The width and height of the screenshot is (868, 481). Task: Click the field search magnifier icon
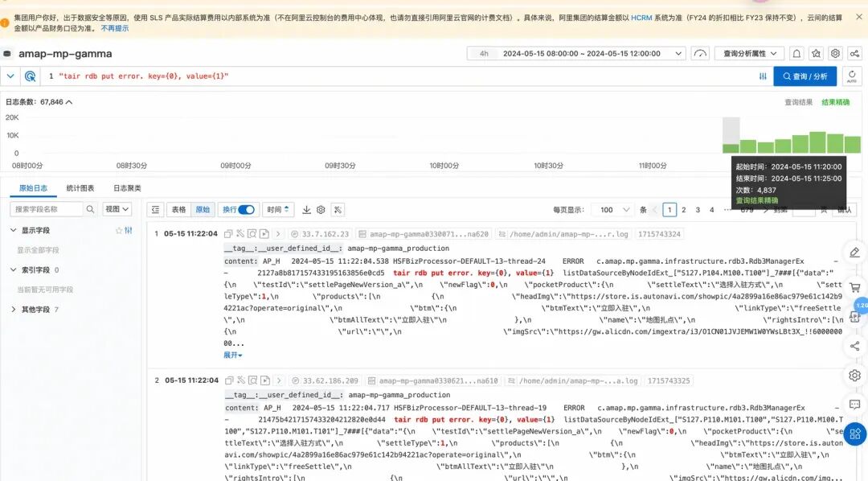click(90, 209)
